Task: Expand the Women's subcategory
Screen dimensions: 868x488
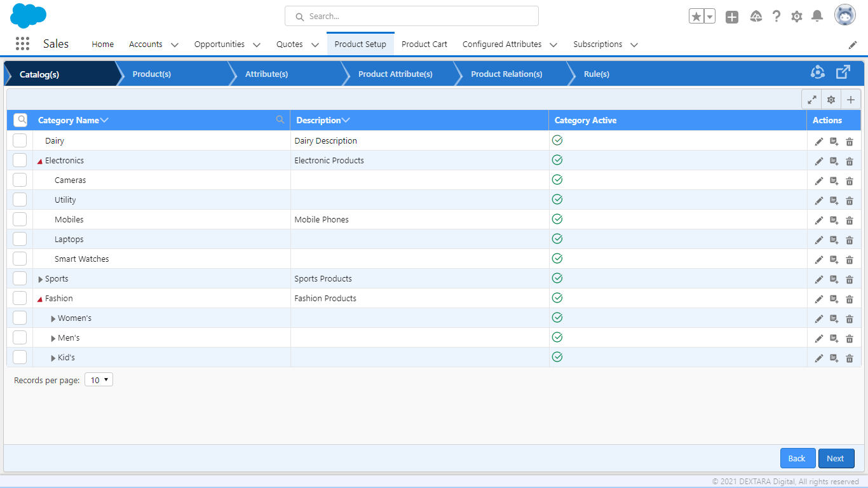Action: tap(53, 318)
